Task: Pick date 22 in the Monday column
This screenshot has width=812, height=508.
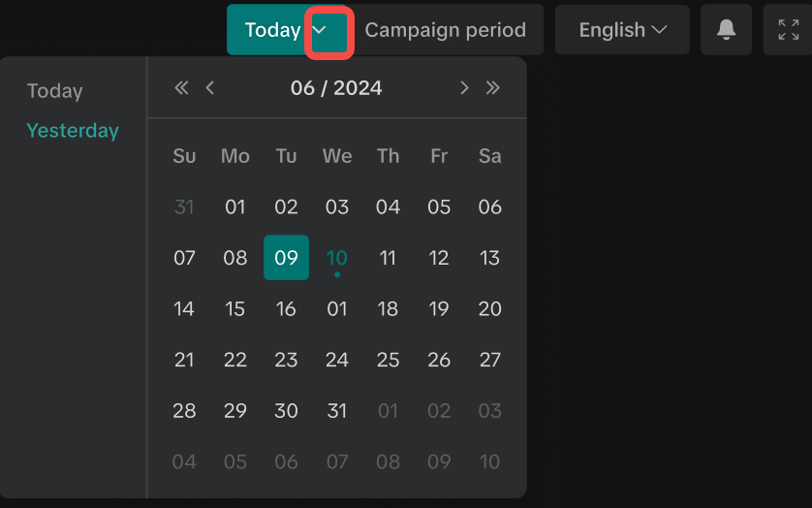Action: (x=235, y=360)
